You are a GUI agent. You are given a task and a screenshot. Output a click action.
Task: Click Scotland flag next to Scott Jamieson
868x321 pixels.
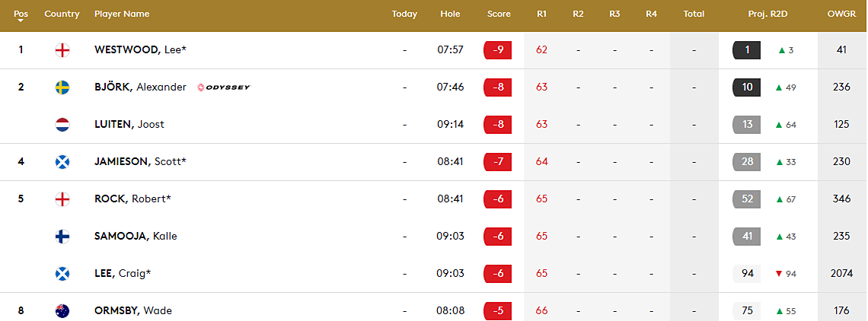[62, 162]
